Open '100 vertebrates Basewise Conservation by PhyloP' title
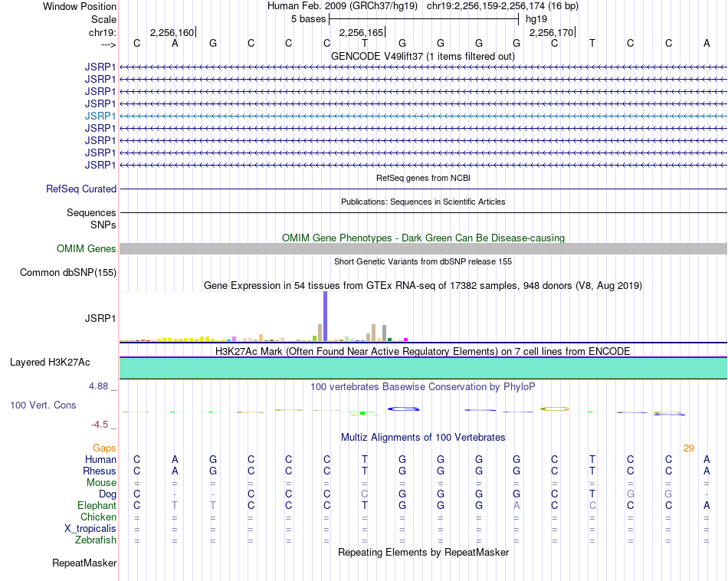The height and width of the screenshot is (581, 728). click(x=423, y=386)
